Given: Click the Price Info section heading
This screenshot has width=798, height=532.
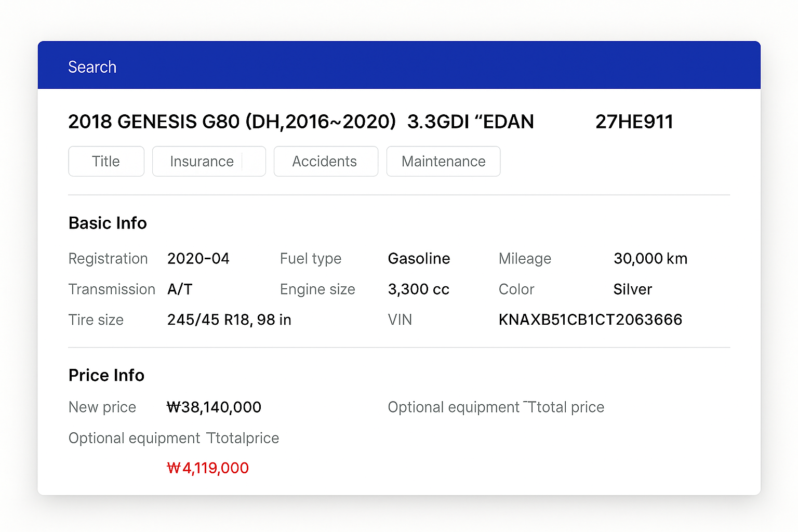Looking at the screenshot, I should tap(106, 375).
